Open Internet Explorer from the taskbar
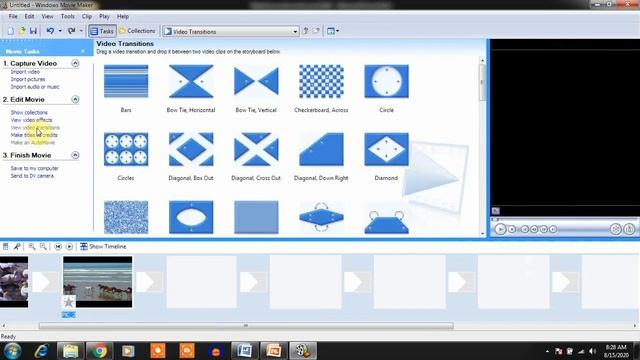 [42, 351]
